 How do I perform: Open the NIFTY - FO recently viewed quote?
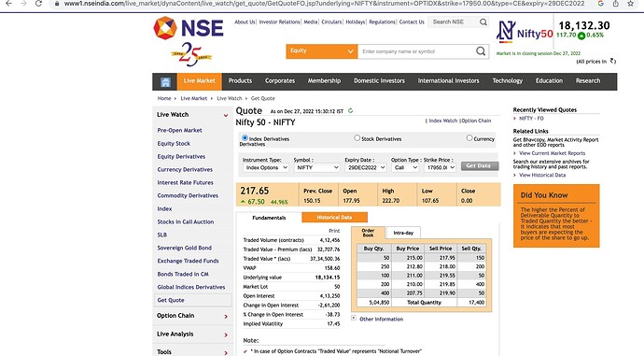[x=531, y=118]
